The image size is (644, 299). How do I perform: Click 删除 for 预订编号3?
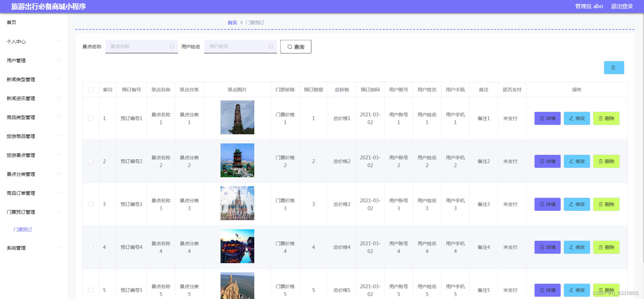[x=606, y=204]
